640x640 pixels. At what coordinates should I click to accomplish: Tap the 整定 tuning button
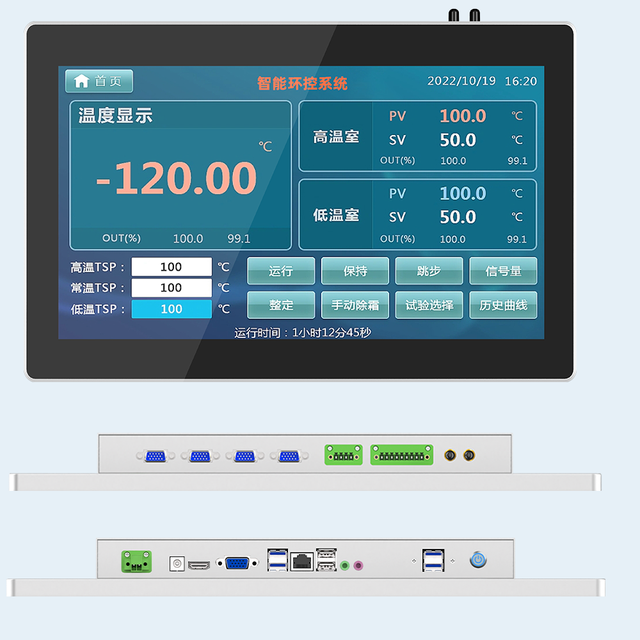point(281,305)
